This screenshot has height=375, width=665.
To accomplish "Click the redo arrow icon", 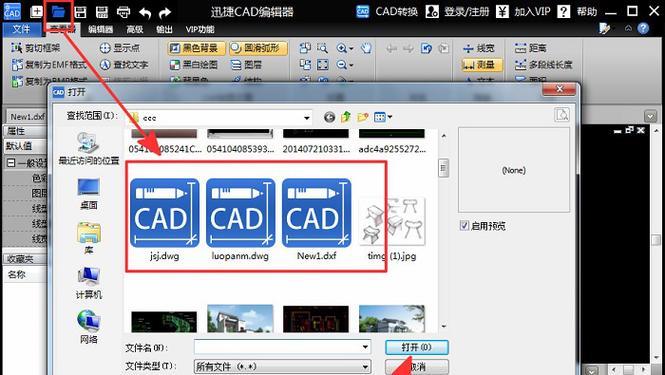I will coord(165,13).
